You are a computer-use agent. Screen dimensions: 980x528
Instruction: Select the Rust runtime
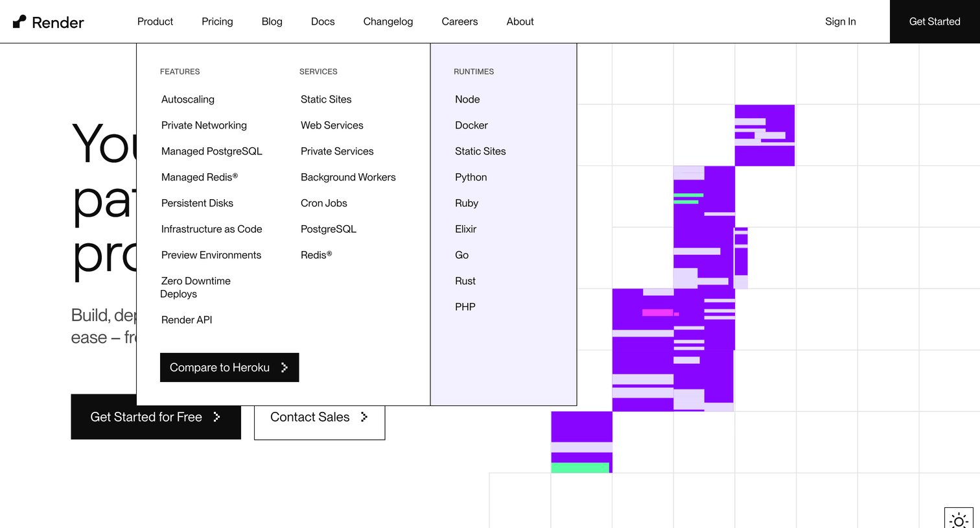click(x=465, y=281)
